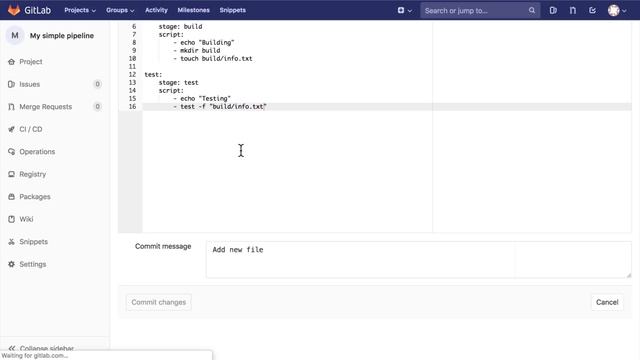Click 'echo "Testing"' code line
This screenshot has height=360, width=640.
202,98
